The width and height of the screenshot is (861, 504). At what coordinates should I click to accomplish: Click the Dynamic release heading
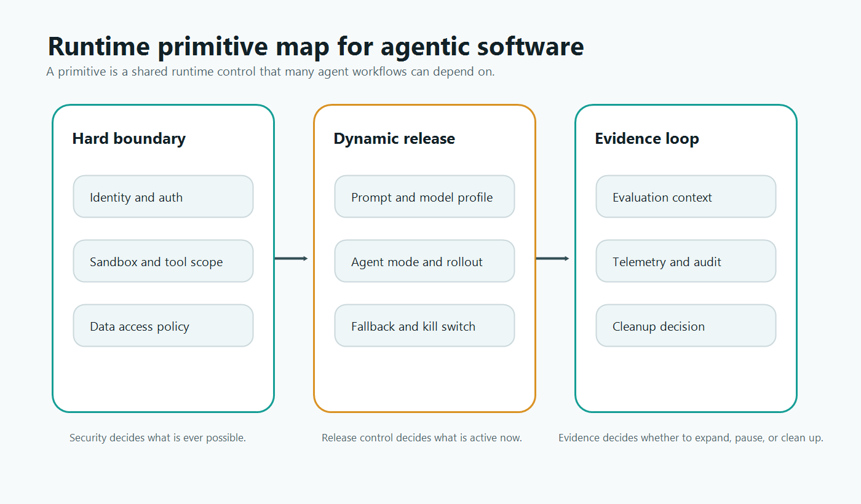394,139
